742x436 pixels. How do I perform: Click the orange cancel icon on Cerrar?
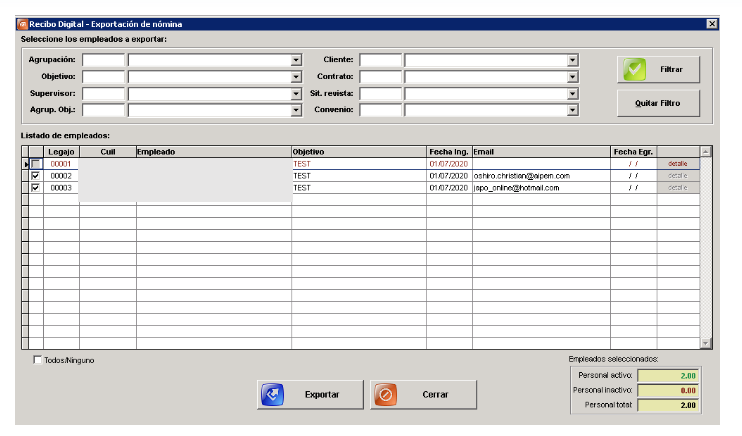pos(386,394)
